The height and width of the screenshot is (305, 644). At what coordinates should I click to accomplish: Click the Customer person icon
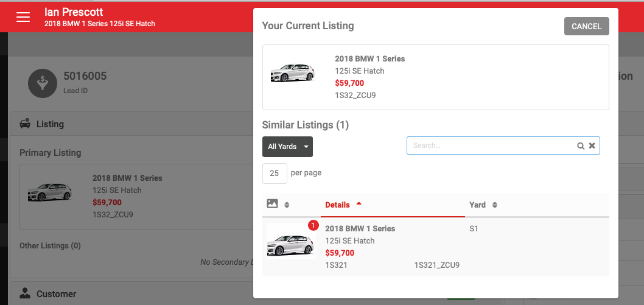click(x=25, y=293)
